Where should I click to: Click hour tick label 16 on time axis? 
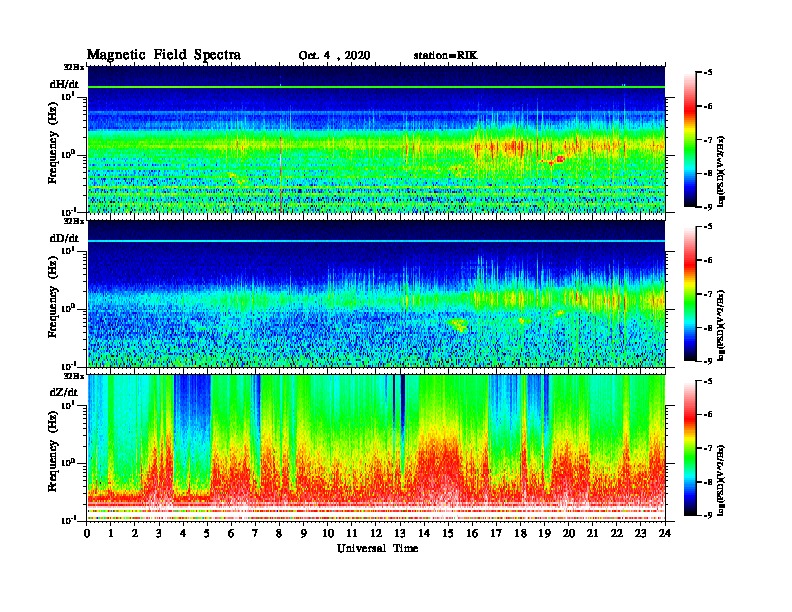(x=472, y=533)
